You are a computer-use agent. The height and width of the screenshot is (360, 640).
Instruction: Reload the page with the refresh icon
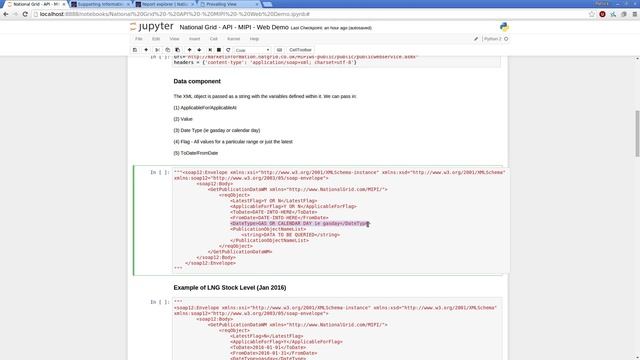[x=25, y=14]
